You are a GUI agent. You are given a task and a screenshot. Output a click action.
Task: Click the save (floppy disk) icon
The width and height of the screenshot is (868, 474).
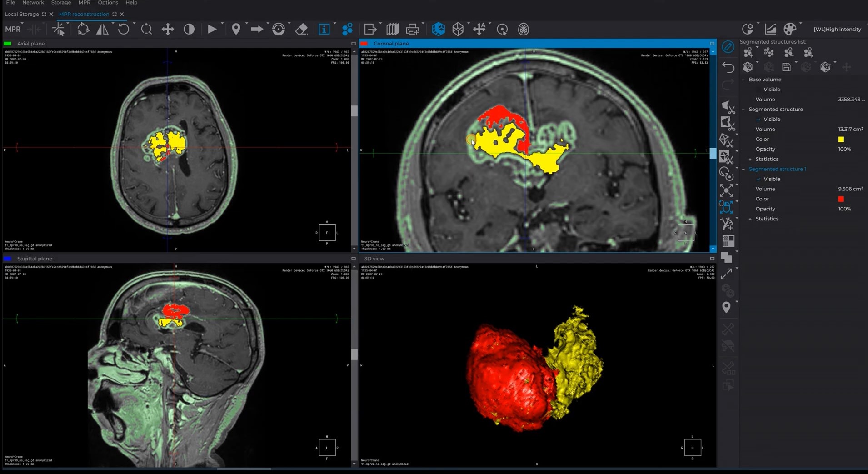786,67
